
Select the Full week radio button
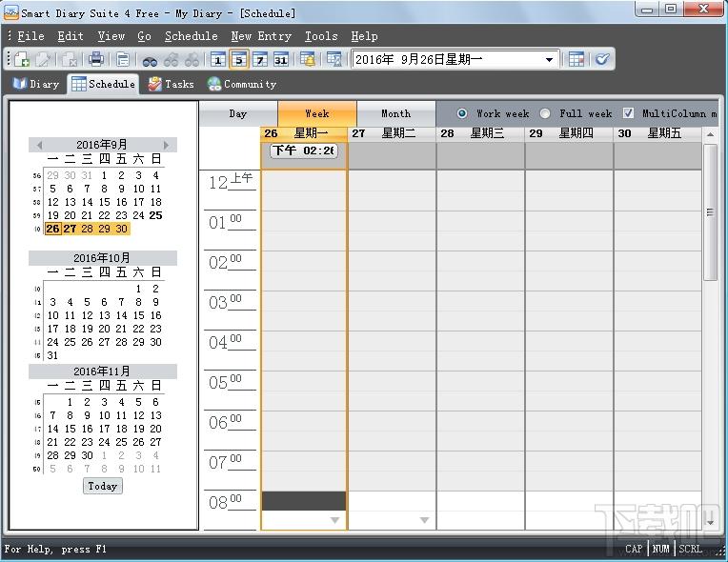coord(545,113)
